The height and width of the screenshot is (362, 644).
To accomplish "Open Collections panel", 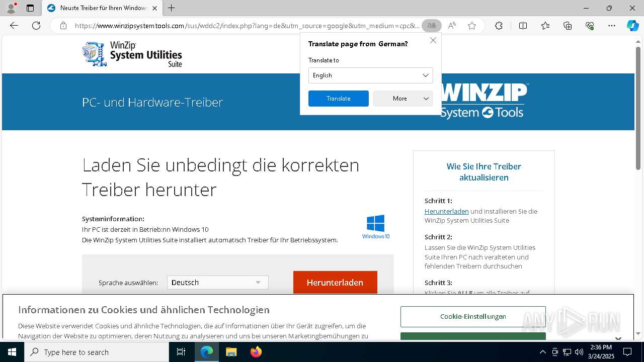I will [568, 26].
